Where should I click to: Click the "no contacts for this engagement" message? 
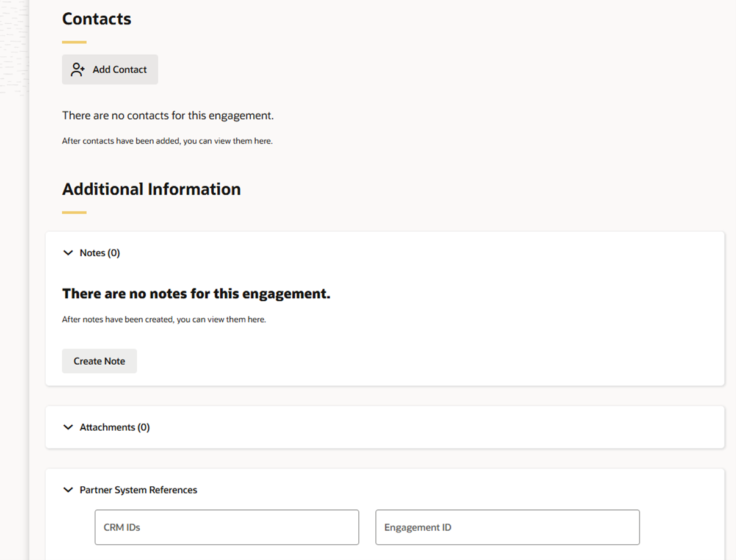(x=168, y=115)
